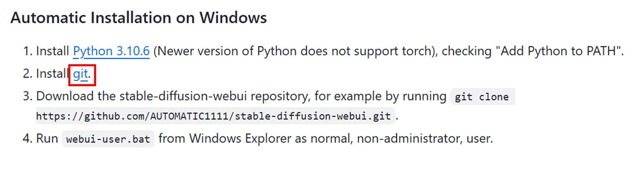
Task: Select the "git clone" code snippet
Action: (482, 97)
